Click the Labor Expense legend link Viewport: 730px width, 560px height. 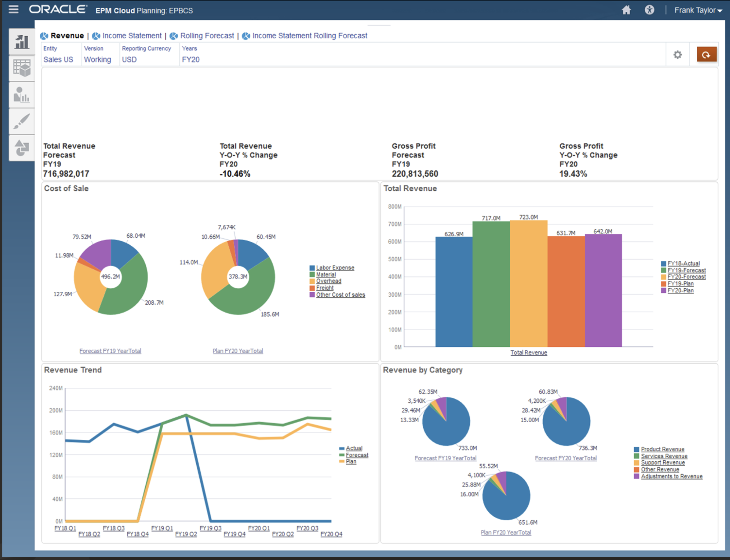335,268
